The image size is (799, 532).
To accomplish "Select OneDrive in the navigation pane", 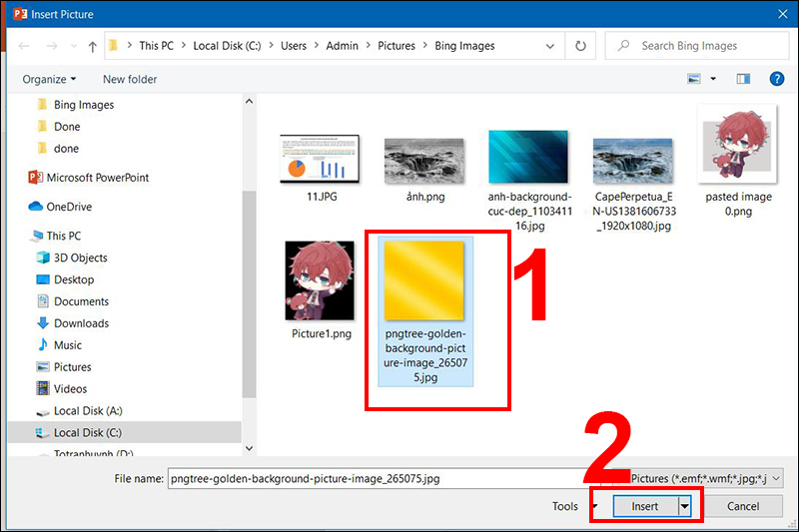I will (68, 207).
